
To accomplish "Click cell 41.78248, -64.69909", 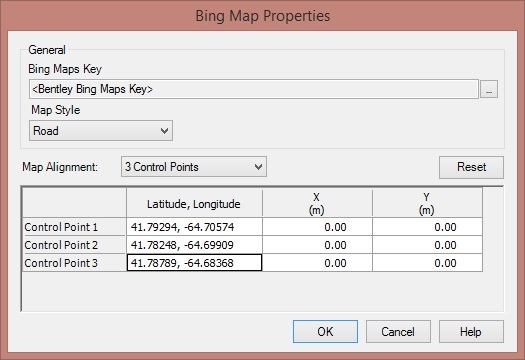I will point(195,245).
